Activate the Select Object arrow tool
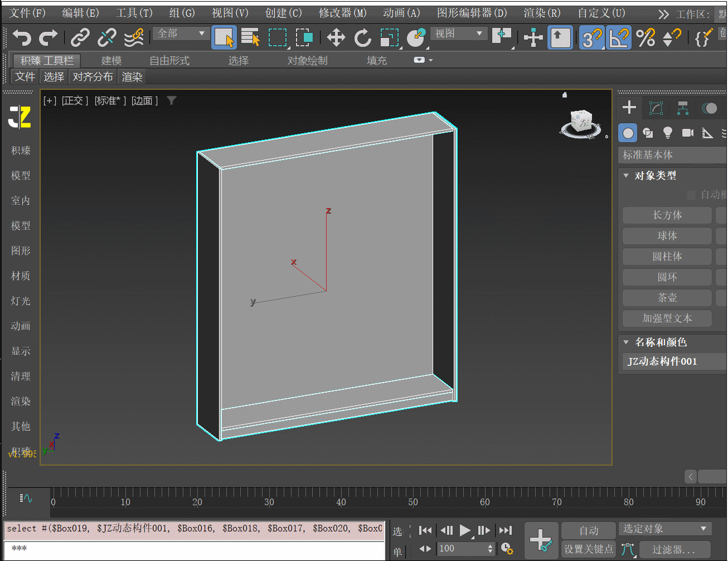The height and width of the screenshot is (561, 728). (x=224, y=37)
